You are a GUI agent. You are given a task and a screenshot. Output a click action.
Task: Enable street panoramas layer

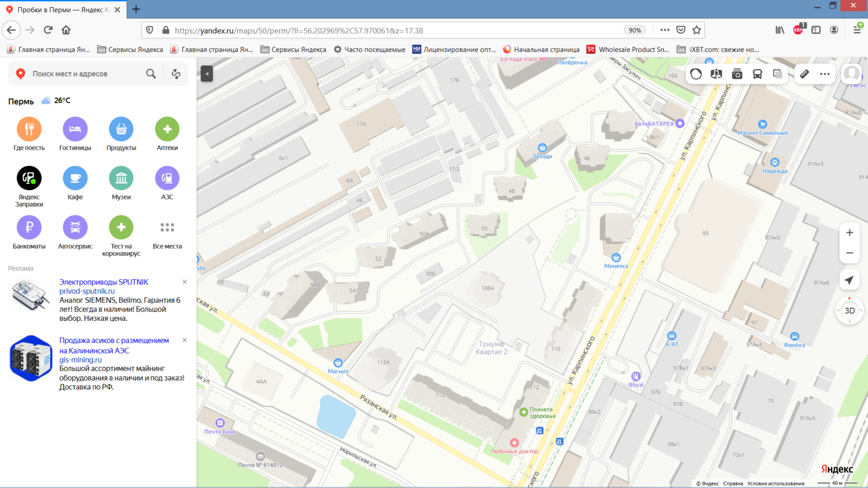click(x=716, y=74)
